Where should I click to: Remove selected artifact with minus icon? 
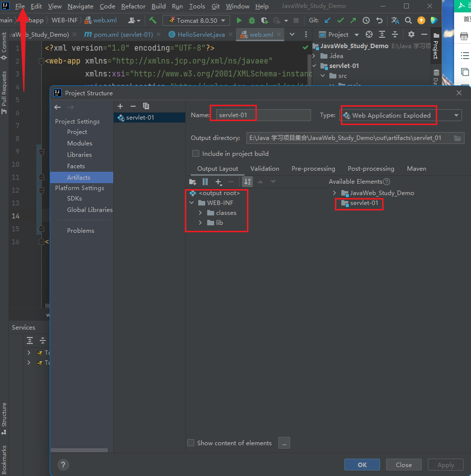tap(133, 106)
